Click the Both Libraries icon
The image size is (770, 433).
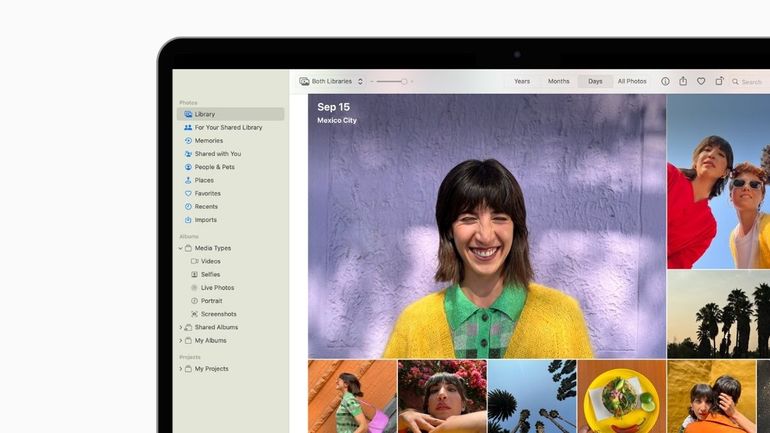click(x=304, y=81)
